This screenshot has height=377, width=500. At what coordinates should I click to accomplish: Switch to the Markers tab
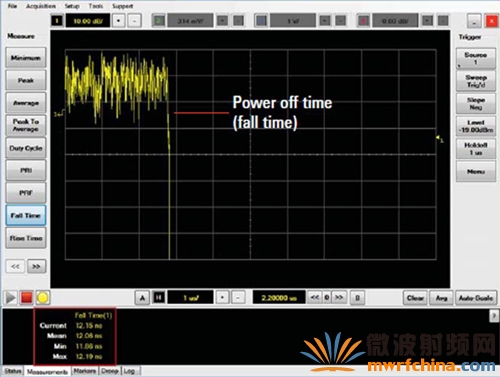coord(85,371)
